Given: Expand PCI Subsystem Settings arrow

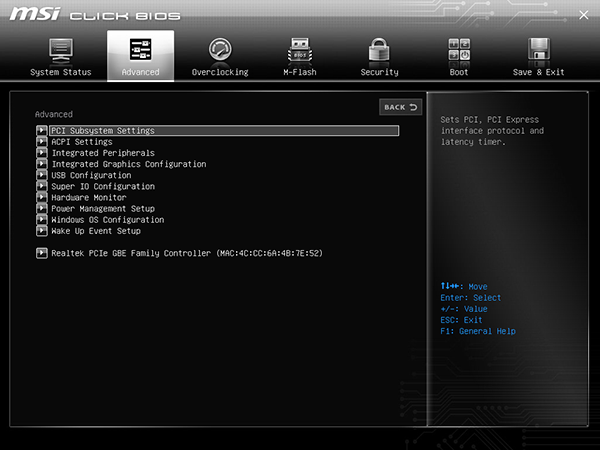Looking at the screenshot, I should (41, 131).
